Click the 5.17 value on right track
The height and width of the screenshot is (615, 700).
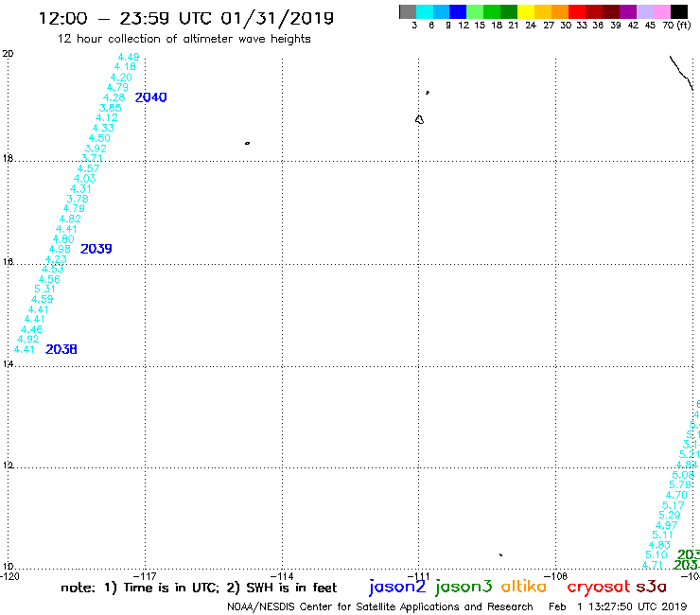tap(673, 505)
